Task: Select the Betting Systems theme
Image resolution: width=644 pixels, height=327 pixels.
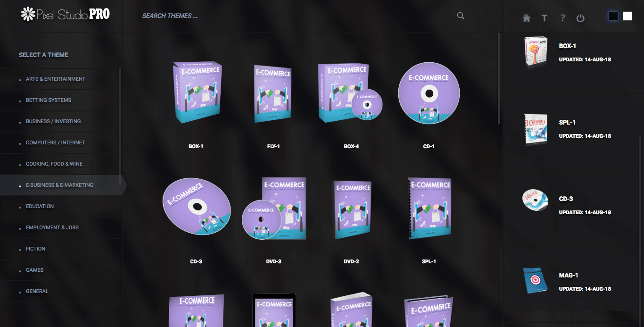Action: tap(60, 100)
